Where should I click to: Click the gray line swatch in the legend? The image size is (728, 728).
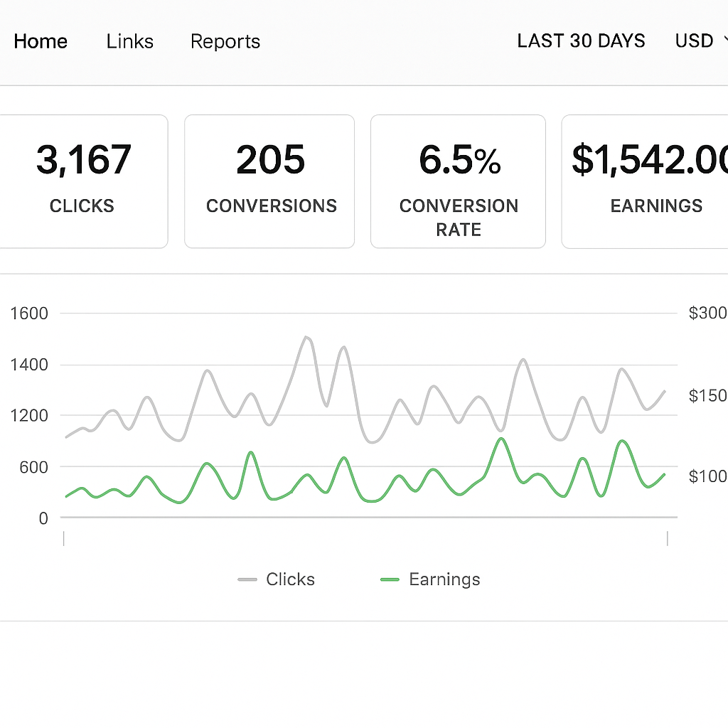click(247, 579)
